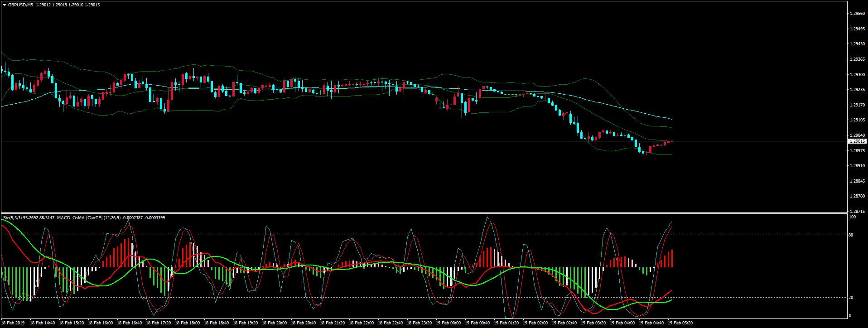
Task: Select the GBPUSD,M5 symbol title text
Action: (x=20, y=5)
